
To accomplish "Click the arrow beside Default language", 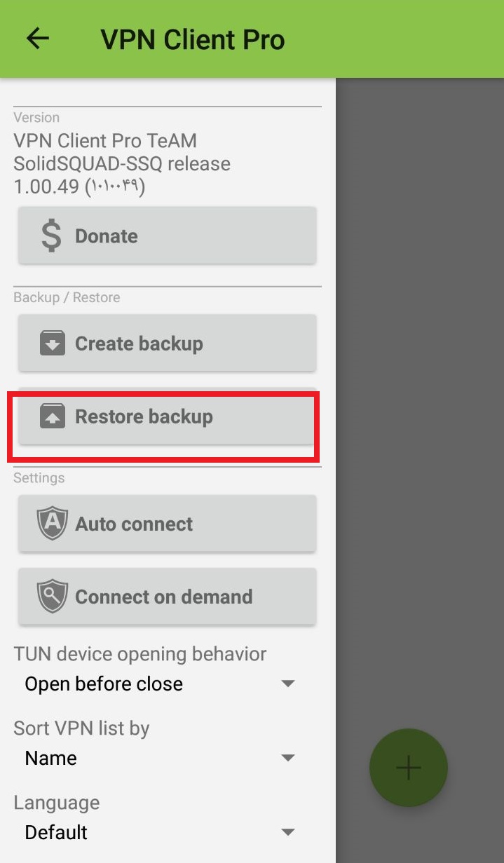I will [287, 833].
